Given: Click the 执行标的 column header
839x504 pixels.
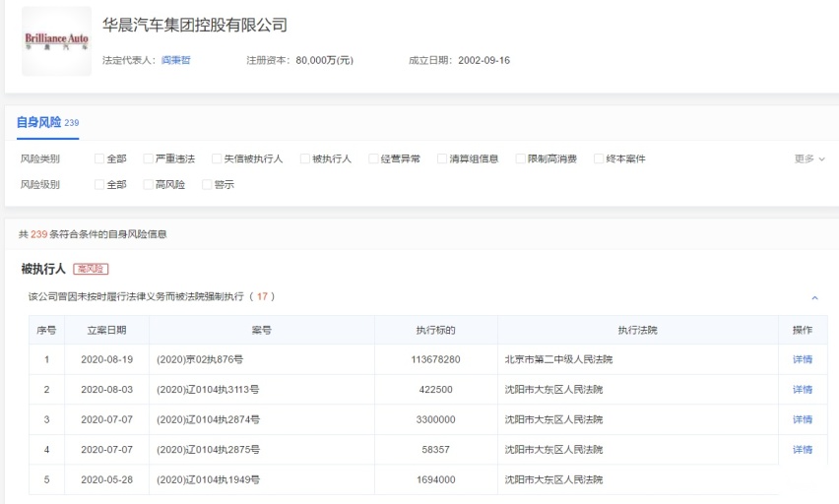Looking at the screenshot, I should [435, 330].
